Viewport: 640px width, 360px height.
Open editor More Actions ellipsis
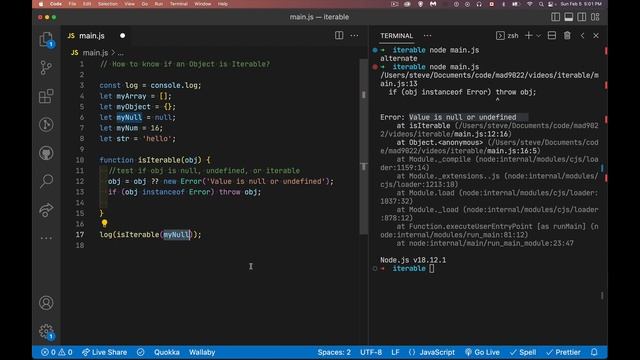(x=354, y=36)
